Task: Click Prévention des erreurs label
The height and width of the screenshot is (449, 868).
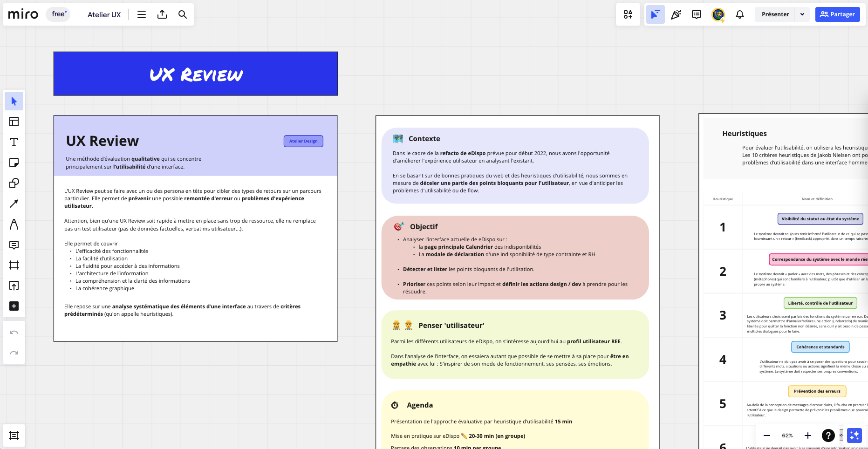Action: tap(817, 391)
